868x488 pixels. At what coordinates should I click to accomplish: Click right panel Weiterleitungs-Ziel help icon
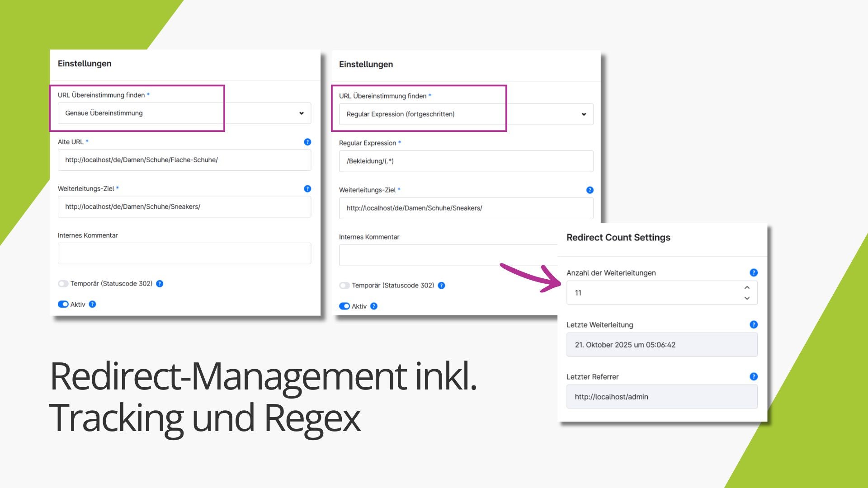point(590,190)
